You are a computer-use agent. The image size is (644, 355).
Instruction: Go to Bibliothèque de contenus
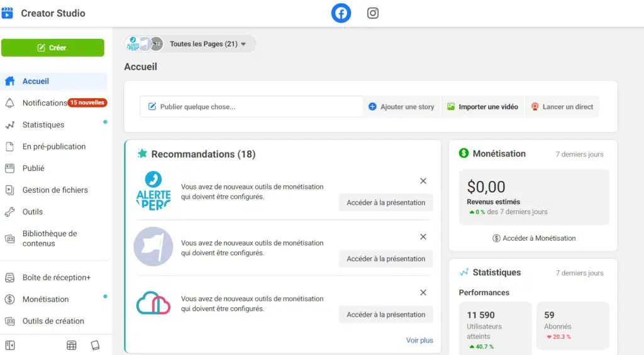pyautogui.click(x=49, y=238)
